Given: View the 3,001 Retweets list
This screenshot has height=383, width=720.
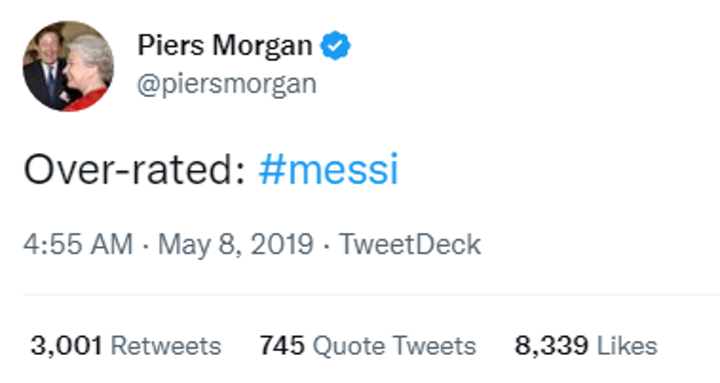Looking at the screenshot, I should (x=126, y=345).
